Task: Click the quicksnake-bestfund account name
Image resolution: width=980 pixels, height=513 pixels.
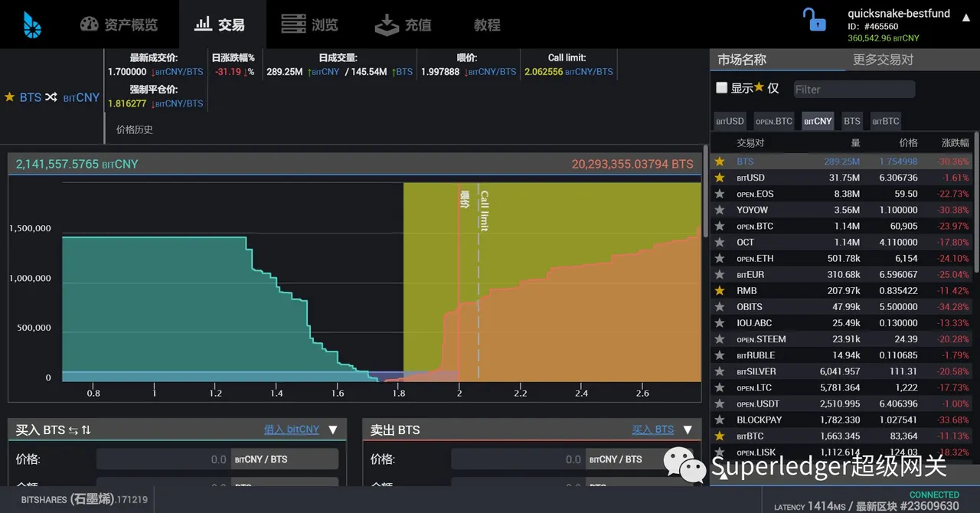Action: click(x=899, y=14)
